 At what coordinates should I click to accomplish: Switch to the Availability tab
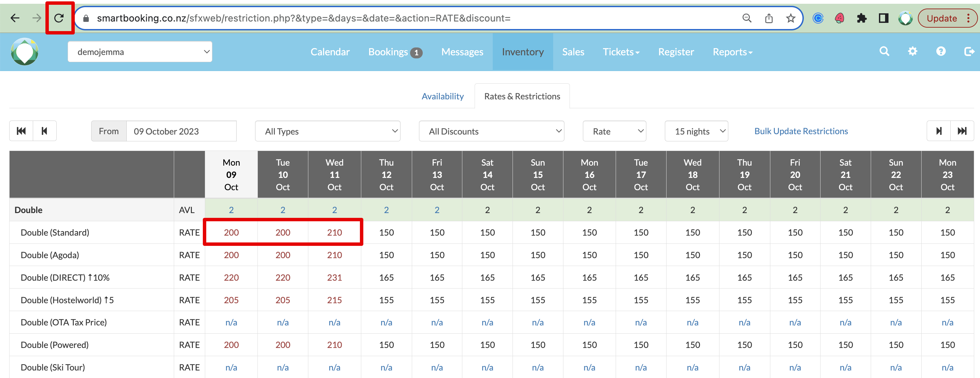click(x=443, y=96)
